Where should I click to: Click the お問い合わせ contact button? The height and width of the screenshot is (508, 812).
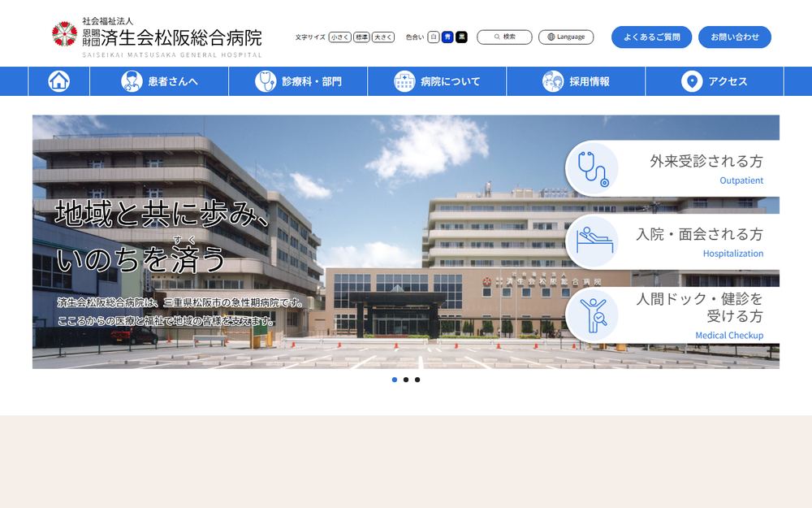[x=735, y=37]
